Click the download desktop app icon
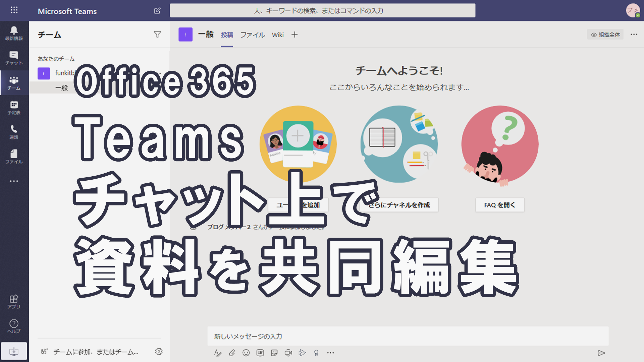Viewport: 644px width, 362px height. pos(14,351)
